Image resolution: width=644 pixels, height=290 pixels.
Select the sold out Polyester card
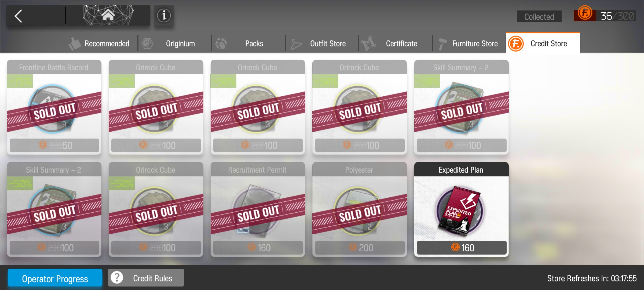pyautogui.click(x=360, y=209)
